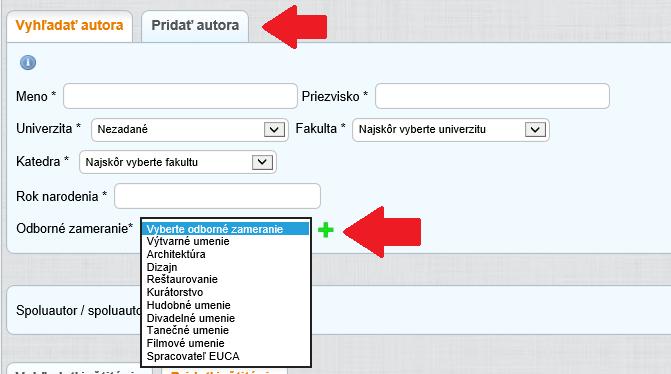Select Vyberte odborné zameranie option
This screenshot has height=374, width=671.
click(x=226, y=229)
